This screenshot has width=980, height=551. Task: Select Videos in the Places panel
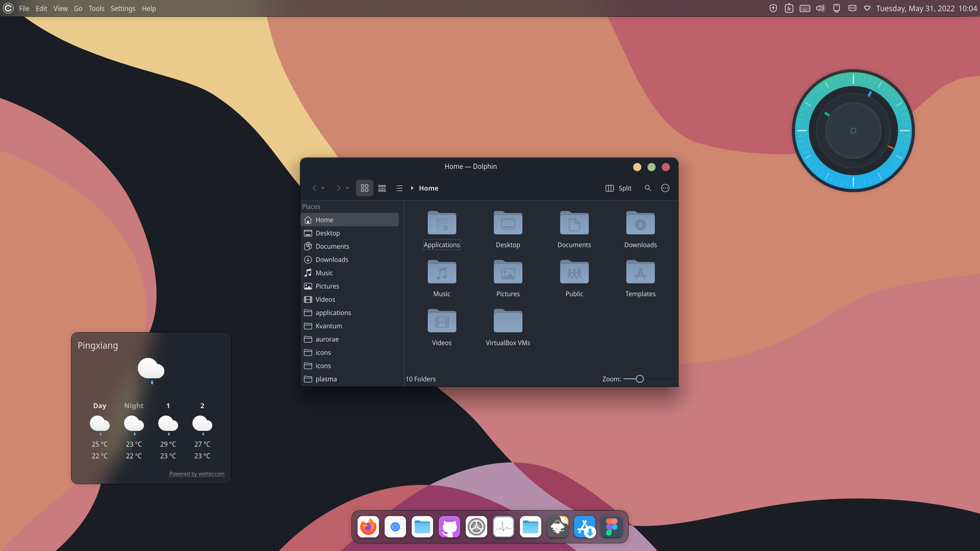[x=350, y=299]
